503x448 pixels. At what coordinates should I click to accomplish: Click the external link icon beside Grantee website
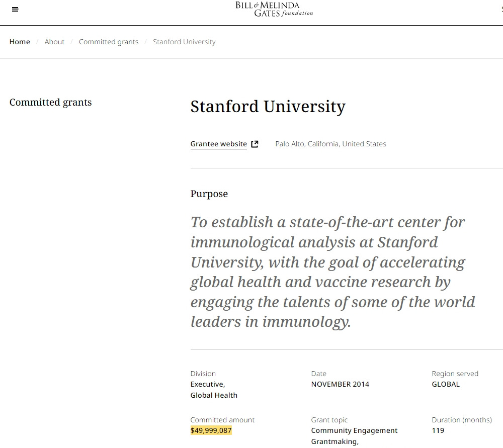tap(255, 144)
